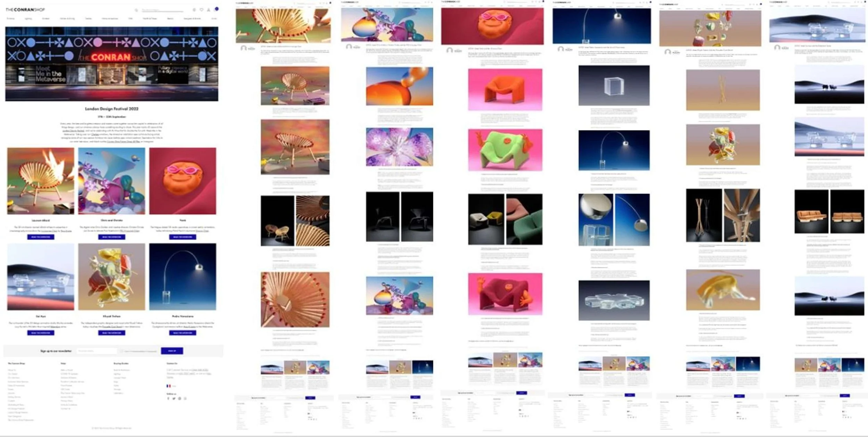Open the French flag country selector

point(169,386)
